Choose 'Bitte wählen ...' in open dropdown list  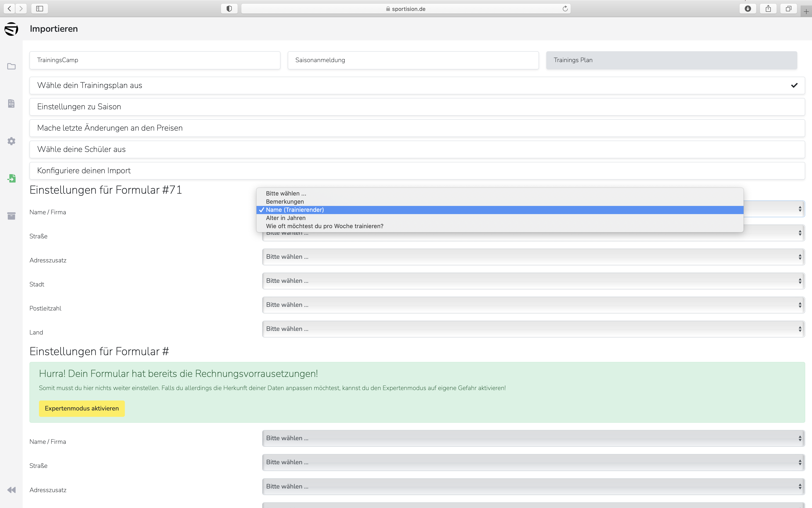click(x=500, y=193)
